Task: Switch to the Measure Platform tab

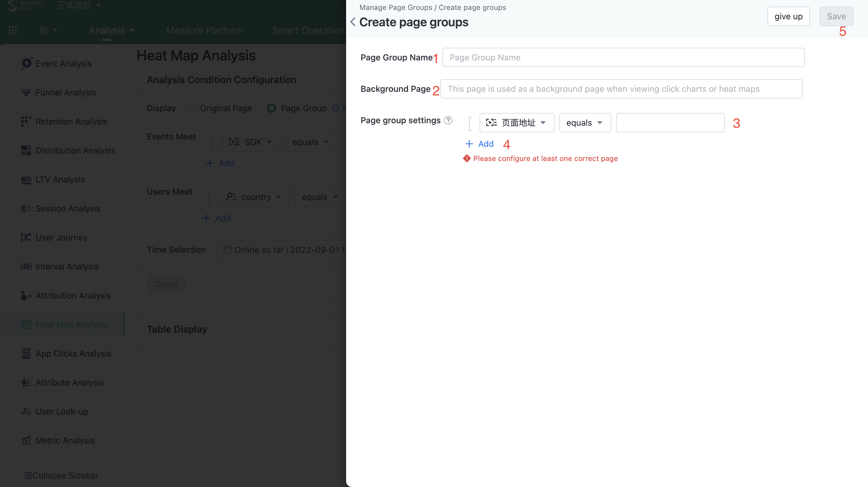Action: click(204, 30)
